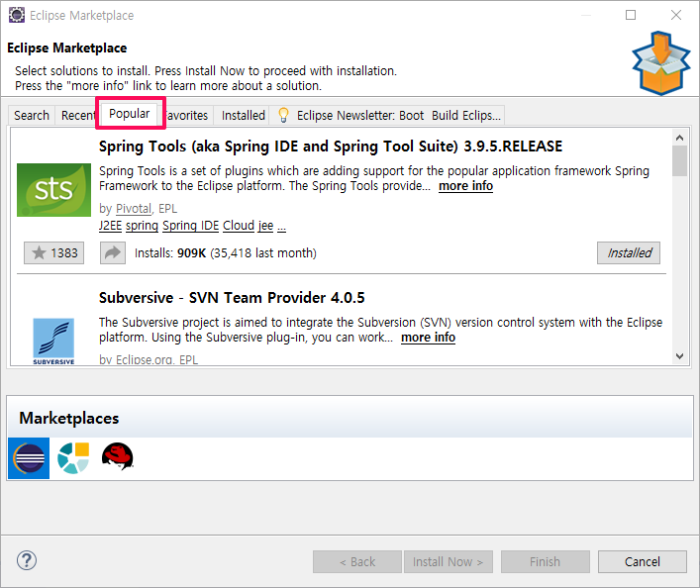700x588 pixels.
Task: Click the scrollbar up arrow
Action: [679, 138]
